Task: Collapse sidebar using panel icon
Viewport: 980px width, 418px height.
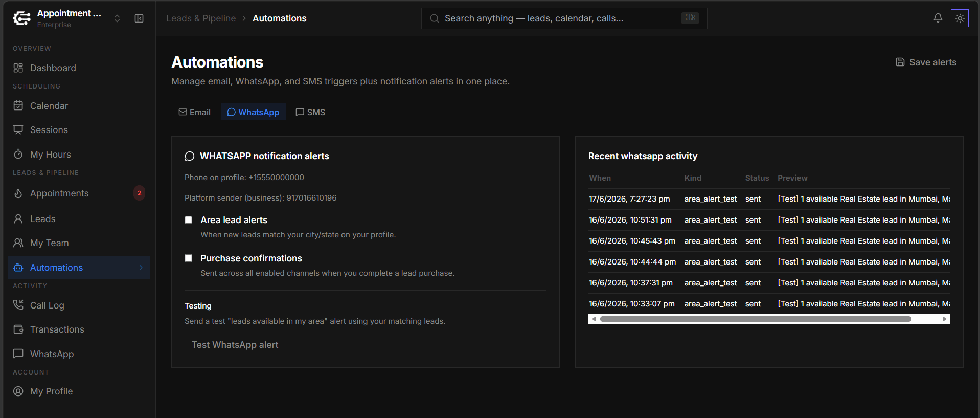Action: coord(139,18)
